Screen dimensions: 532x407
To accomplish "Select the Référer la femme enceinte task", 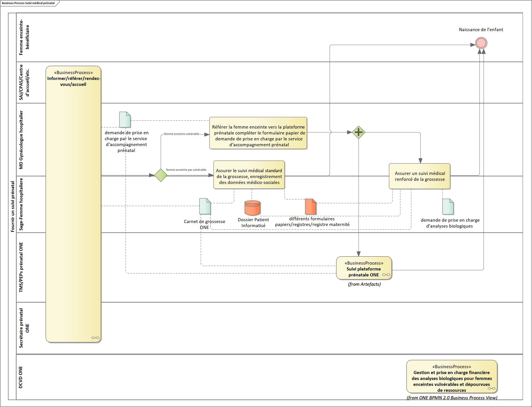I will pos(258,133).
